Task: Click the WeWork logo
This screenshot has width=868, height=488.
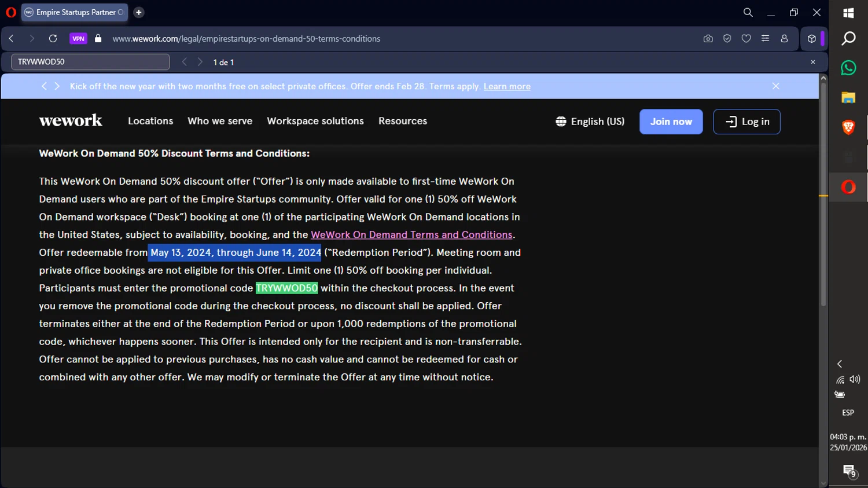Action: pos(71,120)
